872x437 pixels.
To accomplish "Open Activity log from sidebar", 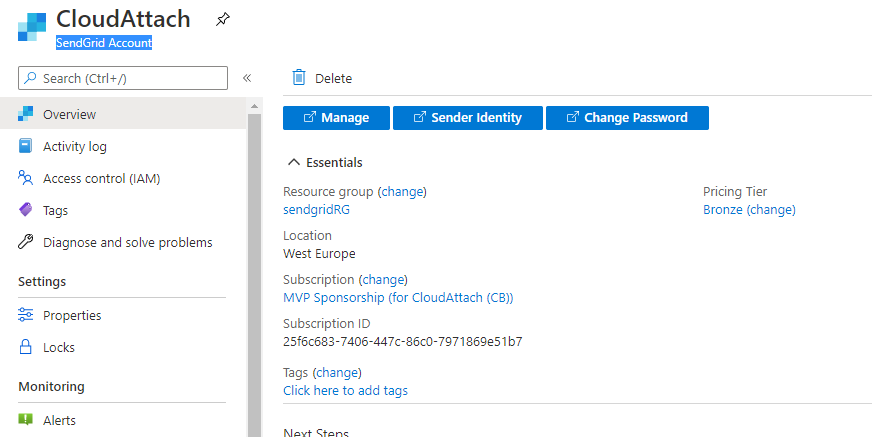I will (75, 146).
